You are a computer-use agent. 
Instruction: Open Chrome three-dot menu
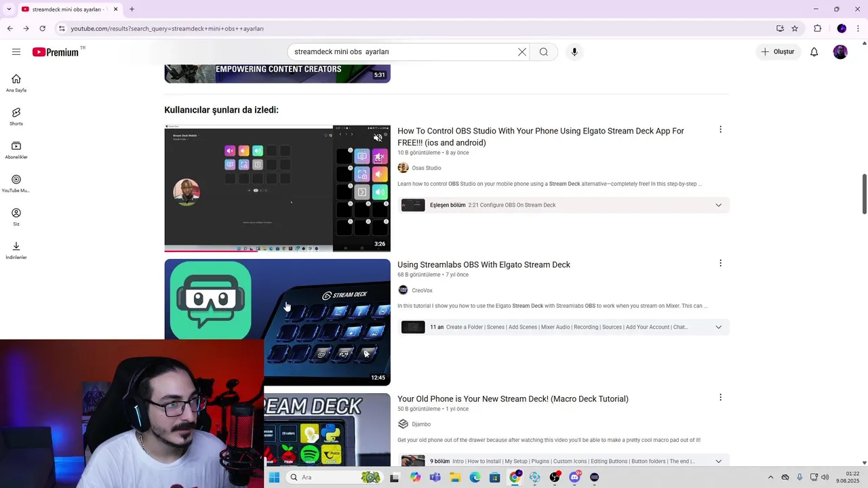[x=859, y=28]
